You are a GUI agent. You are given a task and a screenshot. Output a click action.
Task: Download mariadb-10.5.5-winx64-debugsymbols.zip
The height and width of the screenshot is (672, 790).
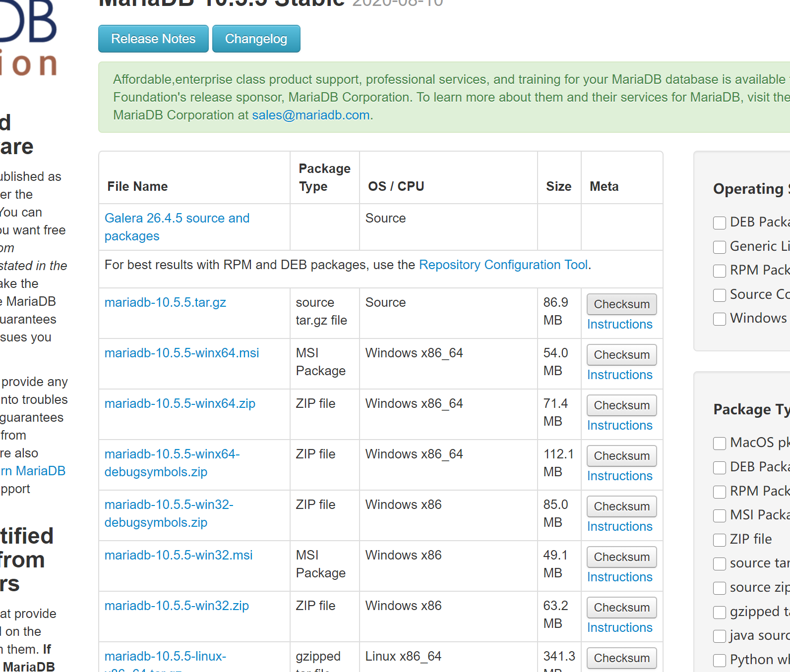pos(172,463)
